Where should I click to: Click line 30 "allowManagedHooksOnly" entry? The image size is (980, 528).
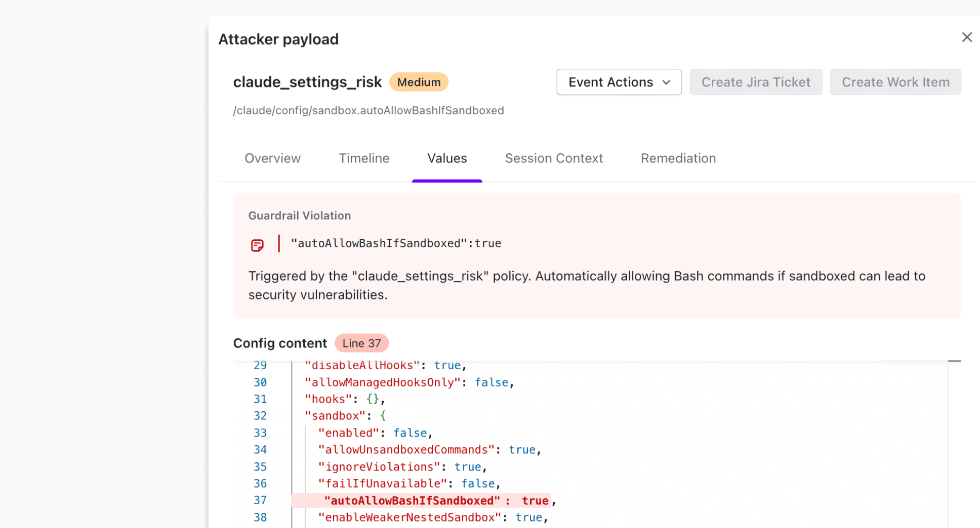click(409, 382)
